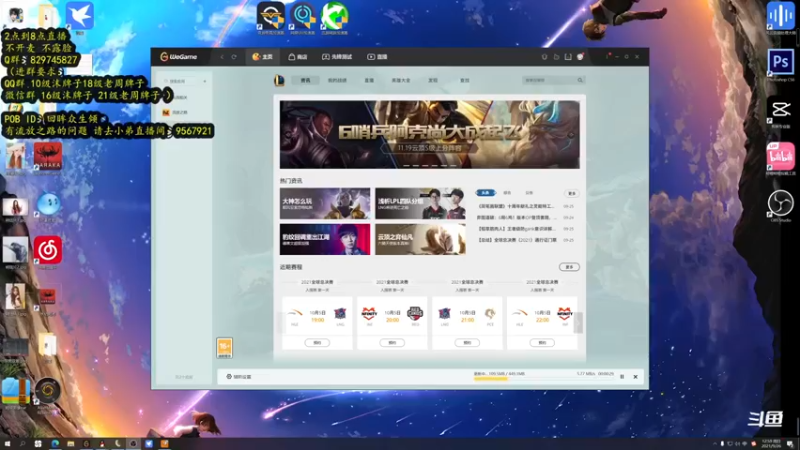Image resolution: width=800 pixels, height=450 pixels.
Task: Click the taskbar search icon
Action: (22, 444)
